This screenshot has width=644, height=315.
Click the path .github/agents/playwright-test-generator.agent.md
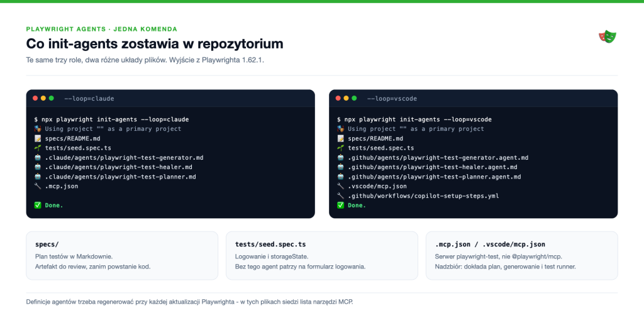coord(438,158)
